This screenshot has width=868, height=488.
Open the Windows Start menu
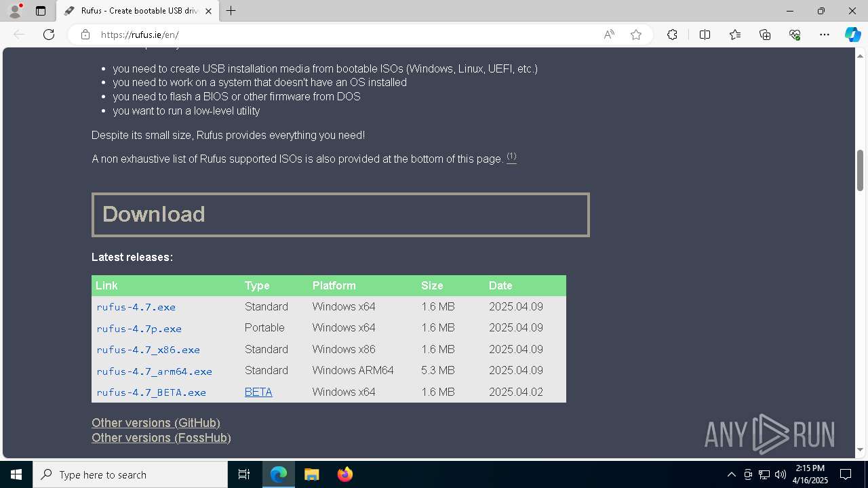16,474
